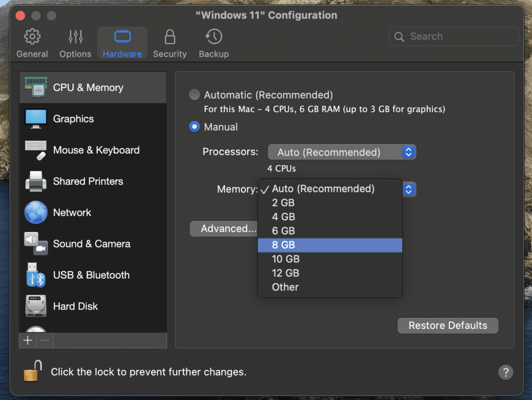Select the Hard Disk sidebar label
This screenshot has width=532, height=400.
click(76, 306)
